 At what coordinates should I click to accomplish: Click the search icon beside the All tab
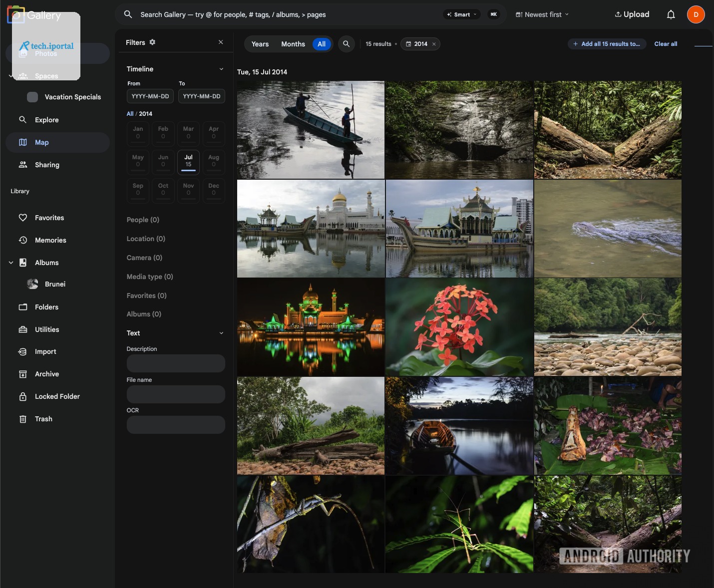(346, 44)
